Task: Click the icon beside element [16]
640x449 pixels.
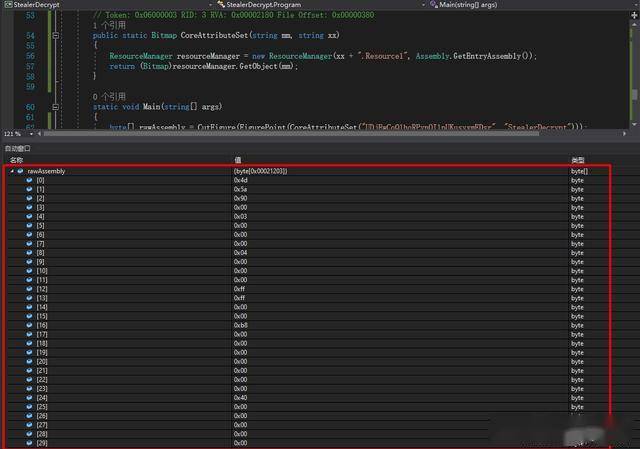Action: [29, 325]
